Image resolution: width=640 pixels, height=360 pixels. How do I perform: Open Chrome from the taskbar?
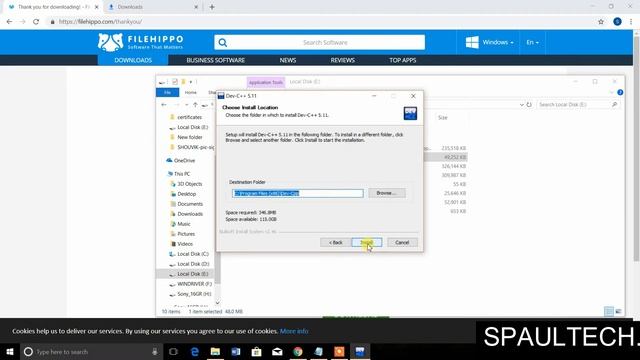tap(298, 351)
